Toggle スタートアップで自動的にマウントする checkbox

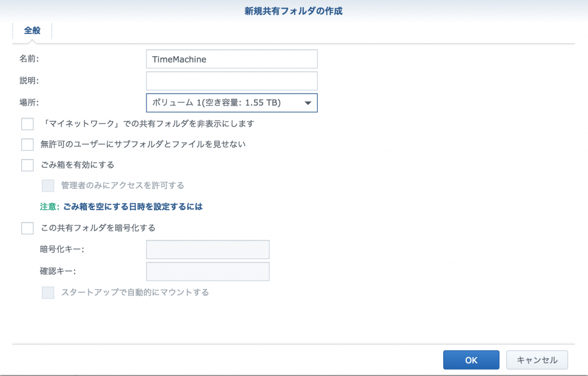pos(48,292)
